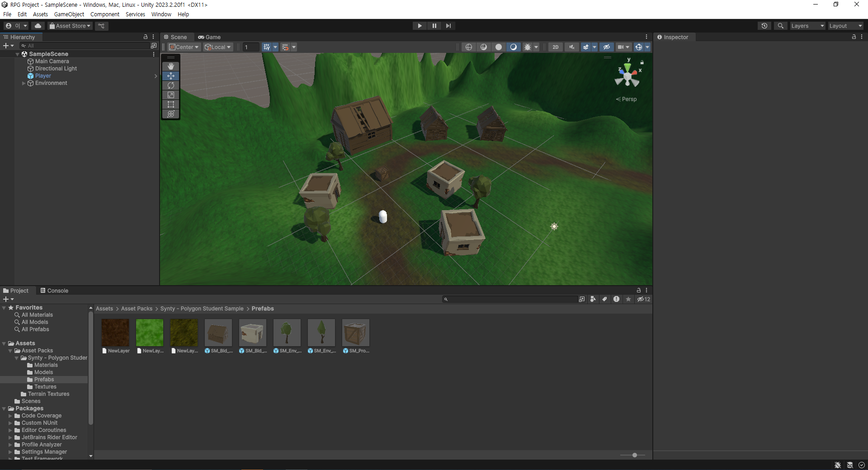Click the Asset Packs breadcrumb link

click(136, 309)
